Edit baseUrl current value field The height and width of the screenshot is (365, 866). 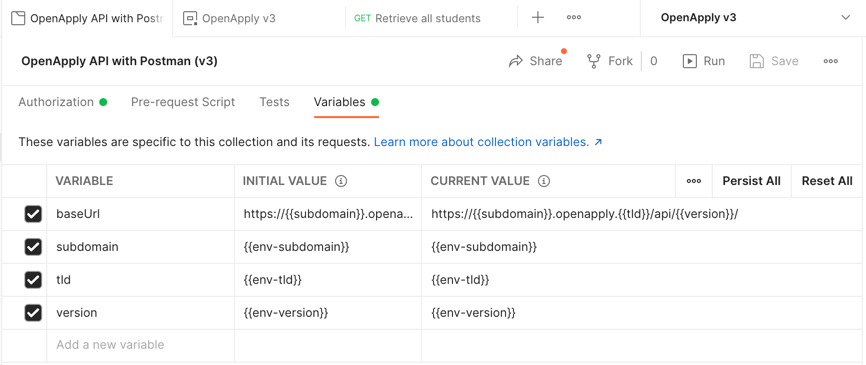[x=642, y=214]
